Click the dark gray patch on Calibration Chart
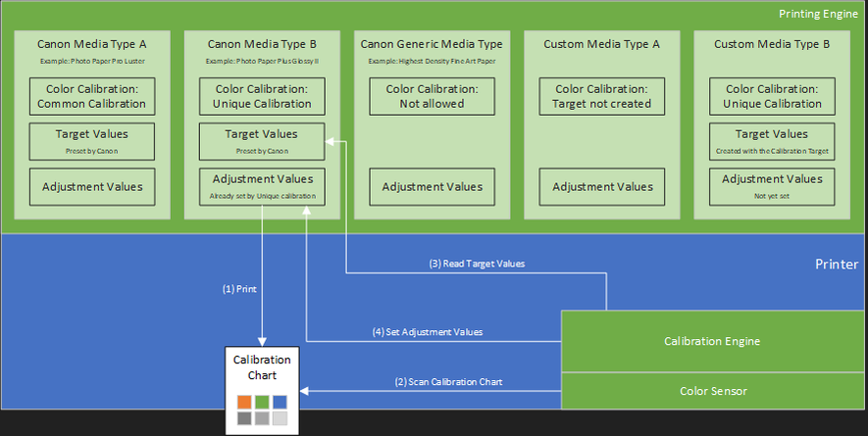Screen dimensions: 868x436 (244, 417)
